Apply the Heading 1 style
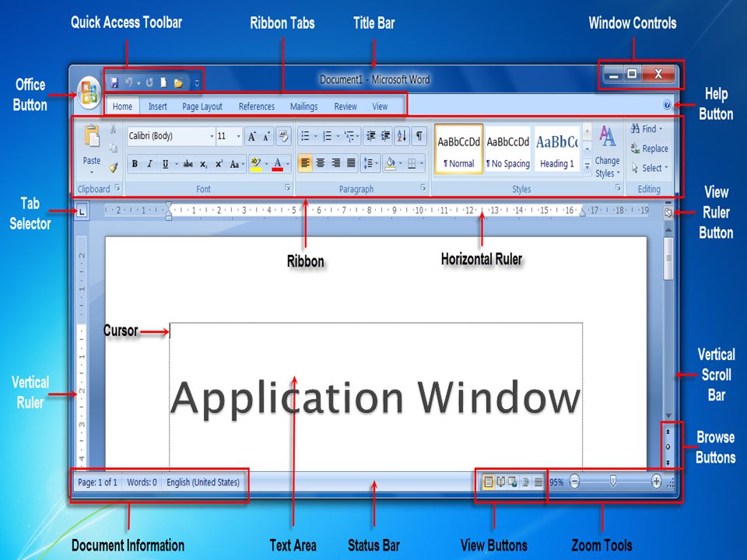Image resolution: width=747 pixels, height=560 pixels. (x=557, y=149)
